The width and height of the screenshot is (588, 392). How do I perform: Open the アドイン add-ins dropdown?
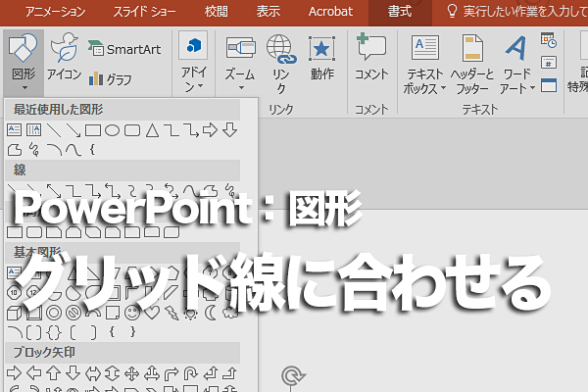tap(193, 63)
